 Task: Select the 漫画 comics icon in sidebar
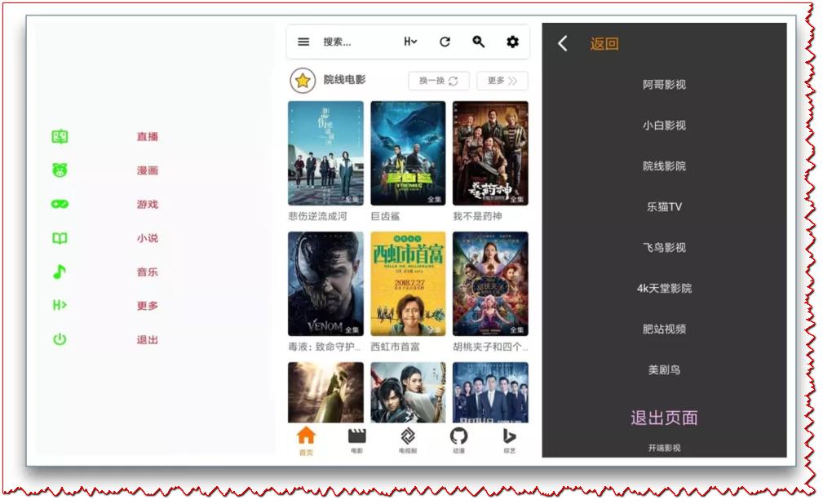coord(58,170)
